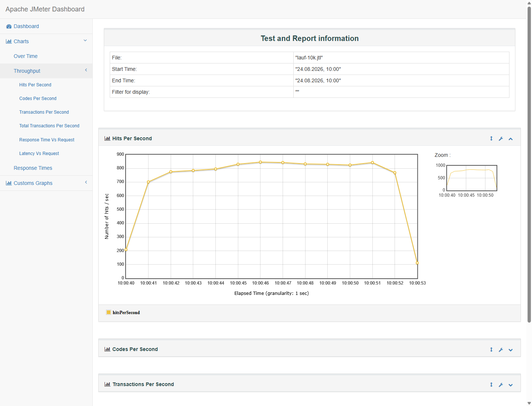This screenshot has height=406, width=532.
Task: Click the Filter for display label
Action: point(131,92)
